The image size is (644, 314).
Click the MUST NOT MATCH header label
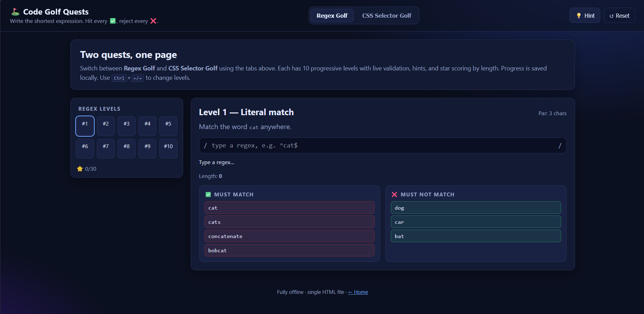pos(427,195)
